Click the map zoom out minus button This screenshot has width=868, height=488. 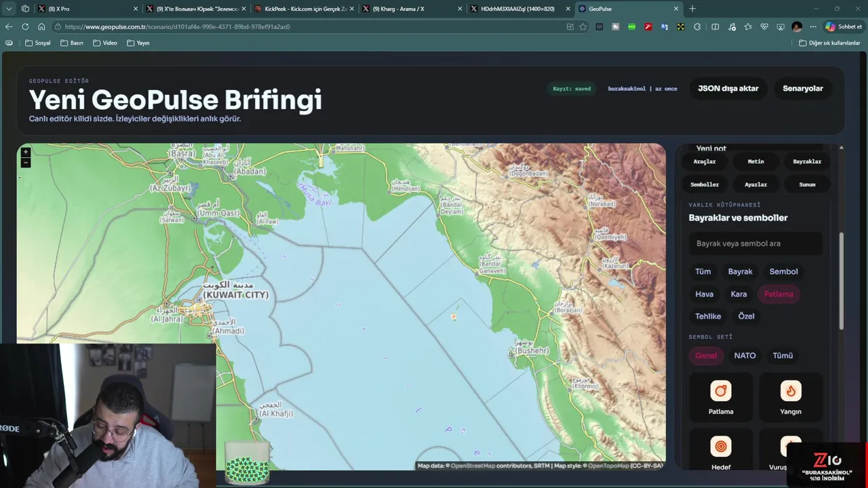[26, 163]
